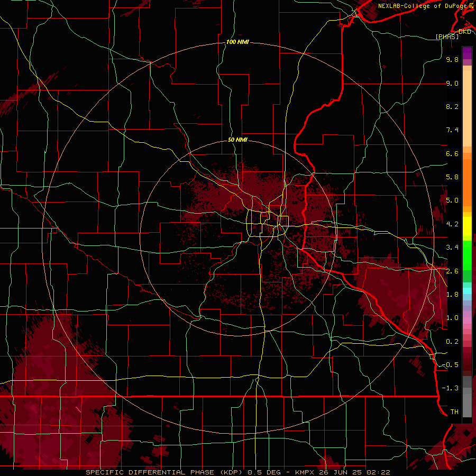Image resolution: width=476 pixels, height=476 pixels.
Task: Click the gray bottom band of color scale
Action: pos(467,398)
